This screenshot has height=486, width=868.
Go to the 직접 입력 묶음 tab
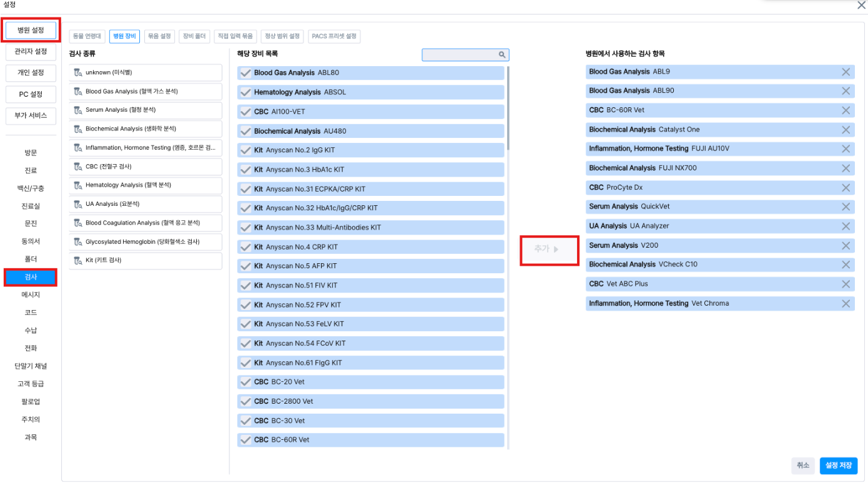click(235, 36)
